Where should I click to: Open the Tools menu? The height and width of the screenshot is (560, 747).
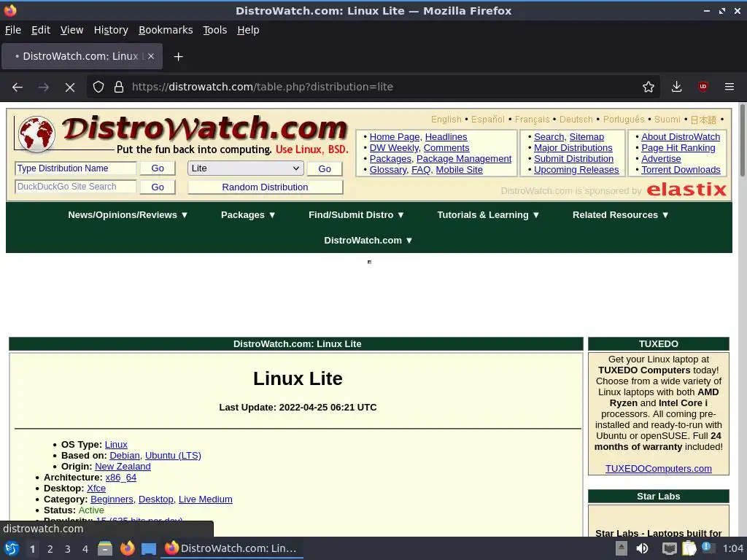[x=215, y=30]
